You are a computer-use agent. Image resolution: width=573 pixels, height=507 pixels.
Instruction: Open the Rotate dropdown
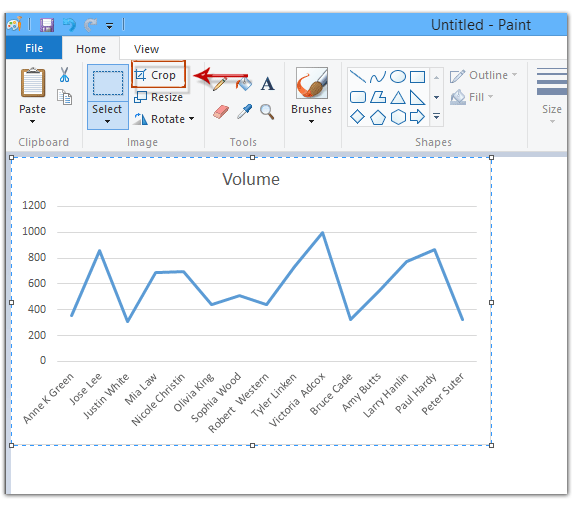pos(191,119)
